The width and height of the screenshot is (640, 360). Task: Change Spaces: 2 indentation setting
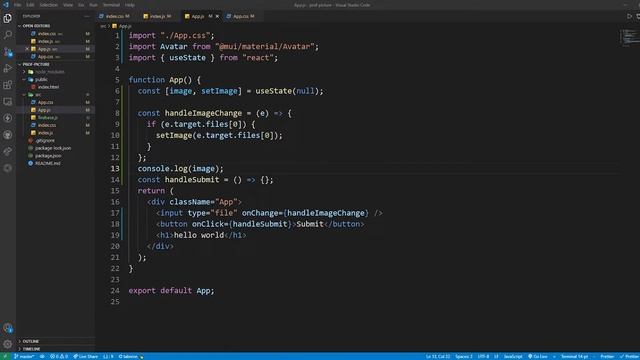pos(464,356)
